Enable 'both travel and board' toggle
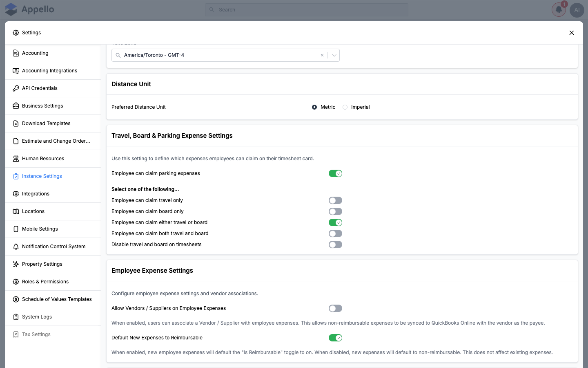This screenshot has height=368, width=588. click(x=335, y=233)
